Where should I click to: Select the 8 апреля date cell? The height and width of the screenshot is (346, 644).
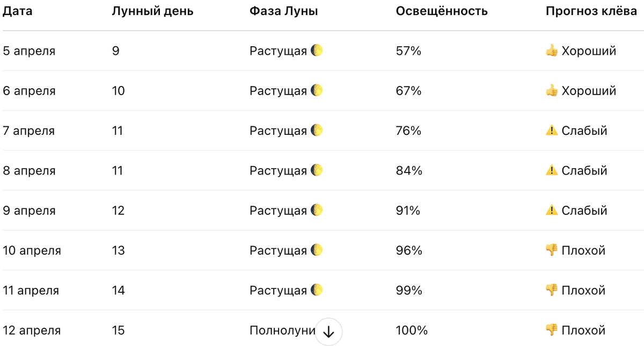29,171
